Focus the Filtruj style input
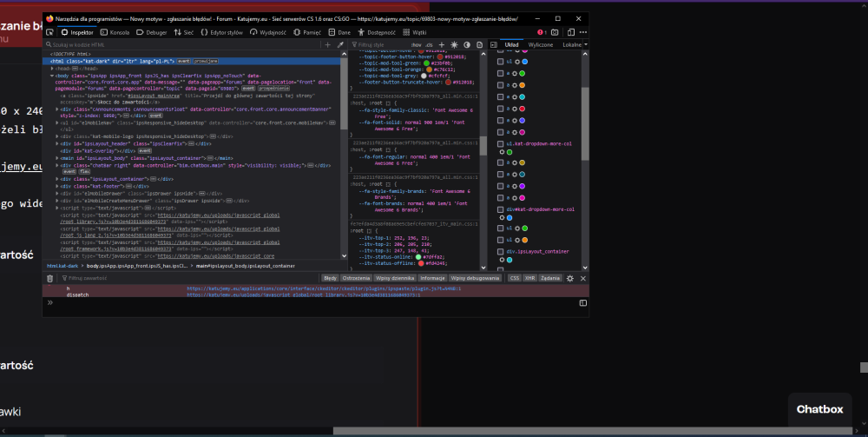Viewport: 868px width, 437px height. coord(379,45)
